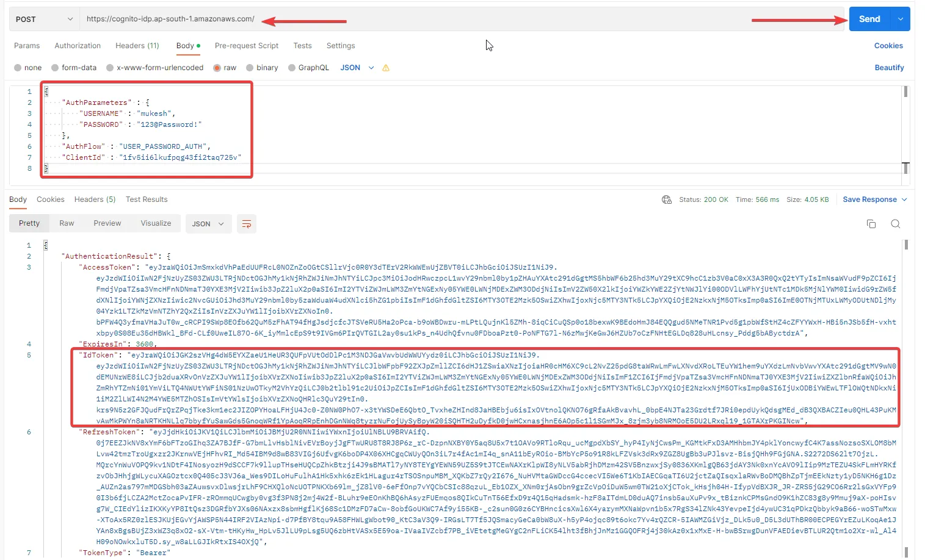Open the POST request method dropdown
The width and height of the screenshot is (925, 560).
[x=43, y=19]
